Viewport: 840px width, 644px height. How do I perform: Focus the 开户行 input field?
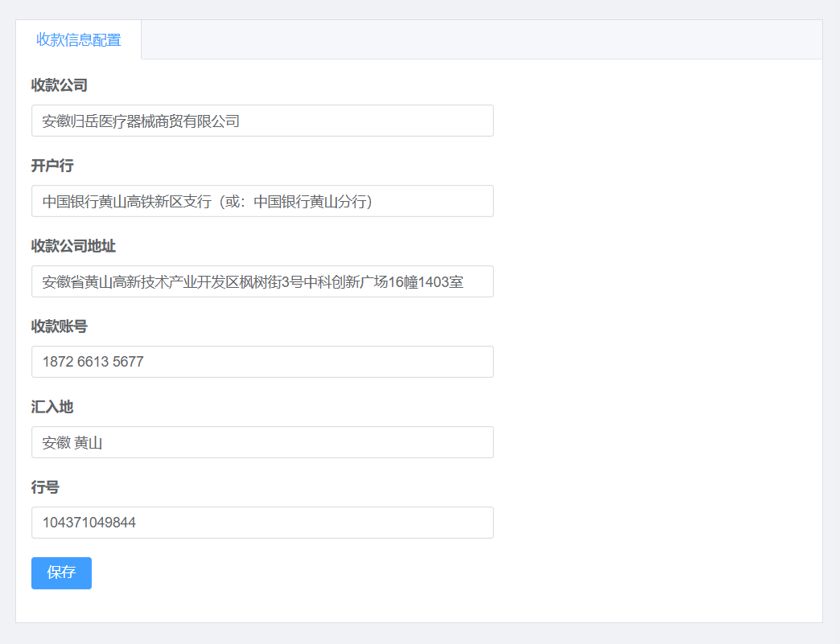[262, 201]
